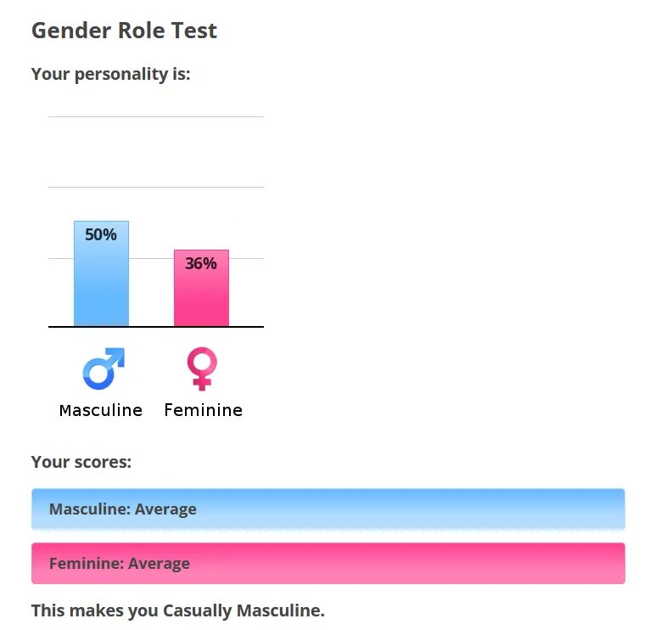Click the word 'Test' in the title
Screen dimensions: 672x630
195,31
